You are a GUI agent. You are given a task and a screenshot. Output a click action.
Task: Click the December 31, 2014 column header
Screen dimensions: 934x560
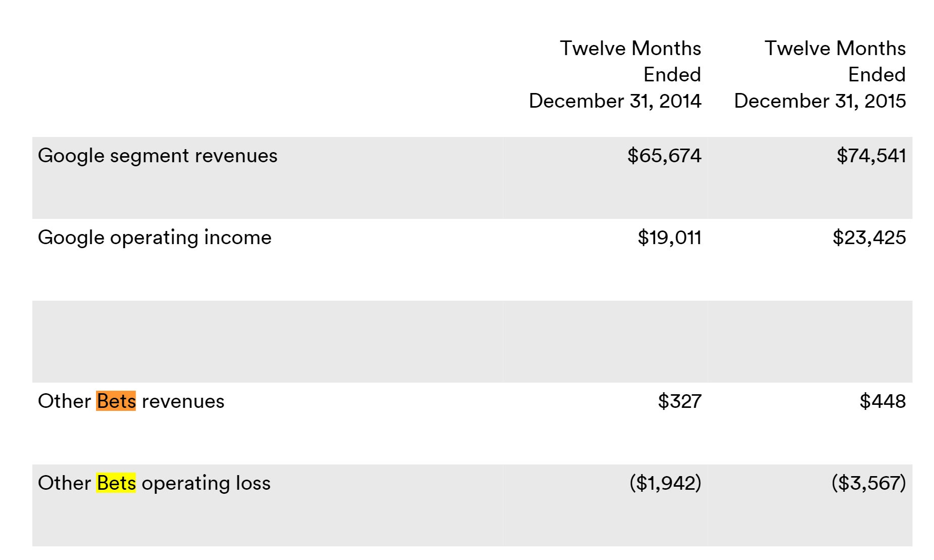(x=615, y=101)
